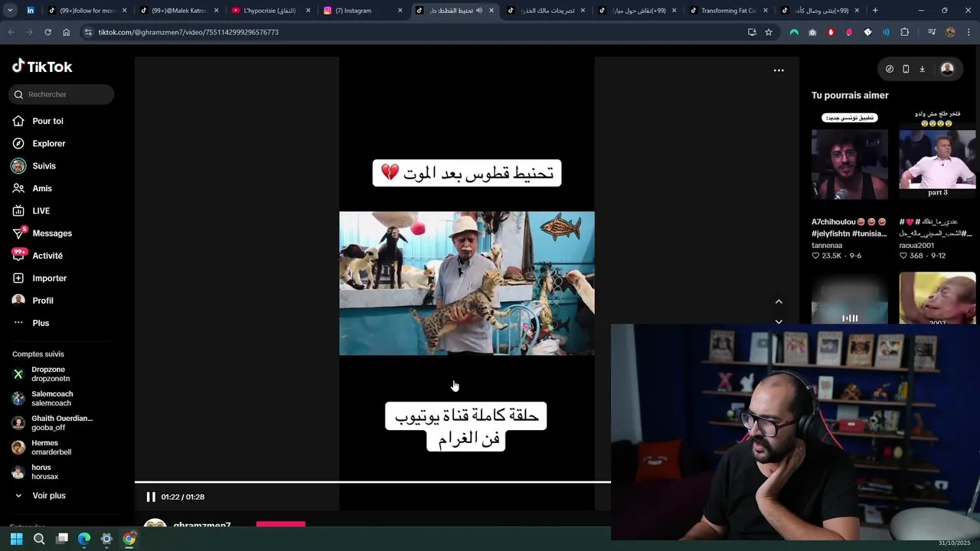View site information icon in address bar
This screenshot has height=551, width=980.
[x=88, y=32]
